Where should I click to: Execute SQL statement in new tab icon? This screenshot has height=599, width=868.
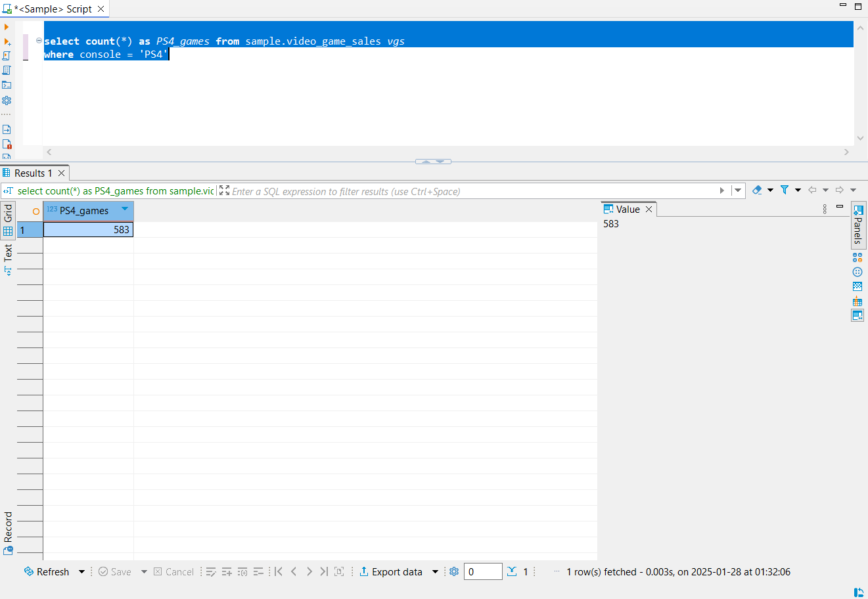pos(7,41)
